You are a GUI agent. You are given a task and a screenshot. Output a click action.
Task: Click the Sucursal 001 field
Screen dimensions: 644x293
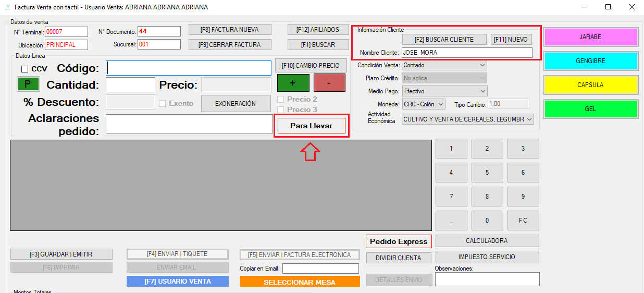(159, 45)
